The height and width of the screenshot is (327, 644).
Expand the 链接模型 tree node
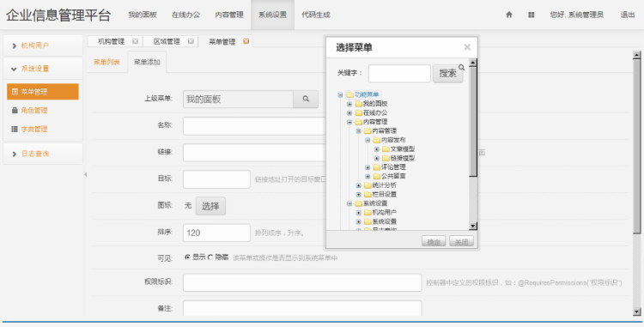(x=377, y=158)
